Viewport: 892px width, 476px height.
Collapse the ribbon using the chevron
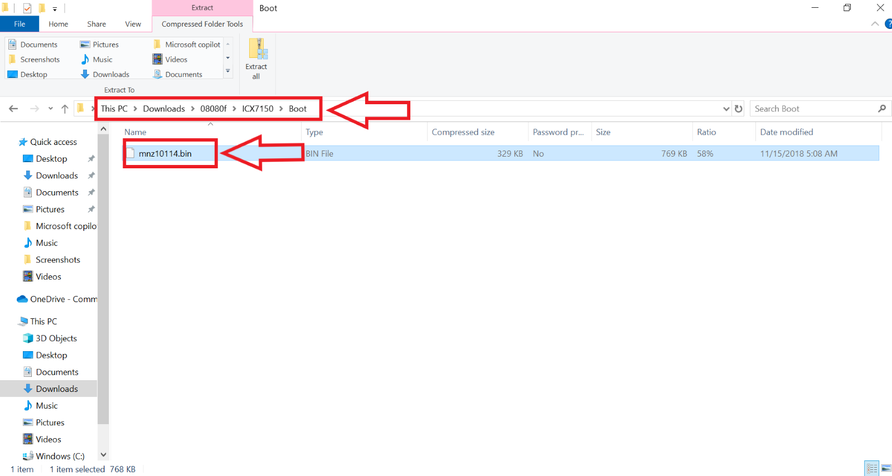[x=875, y=24]
